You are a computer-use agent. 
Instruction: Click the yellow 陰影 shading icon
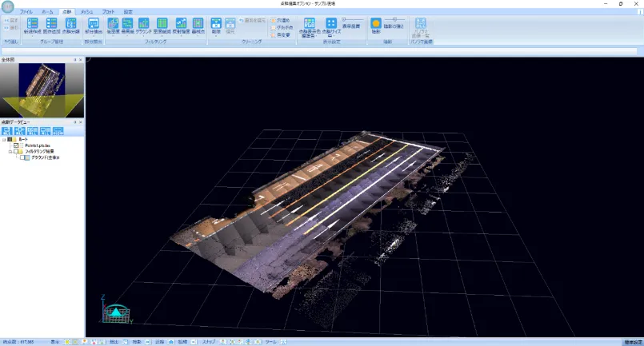click(375, 24)
